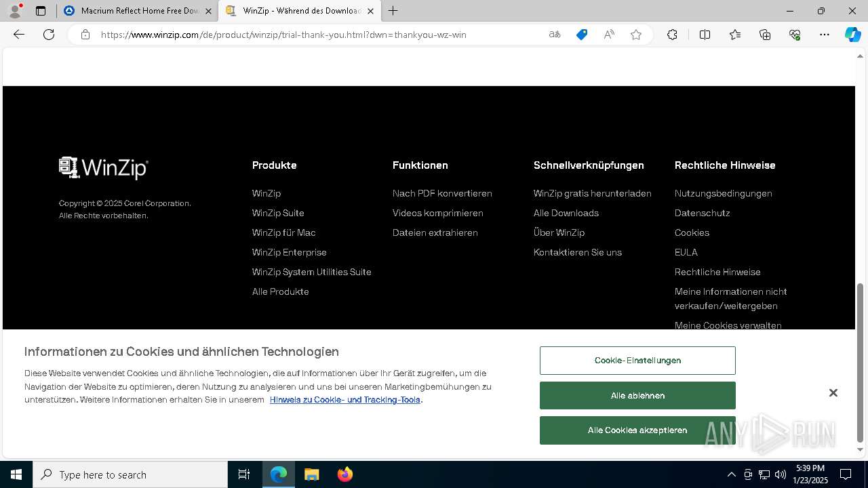Open the Über WinZip link
This screenshot has height=488, width=868.
tap(559, 232)
